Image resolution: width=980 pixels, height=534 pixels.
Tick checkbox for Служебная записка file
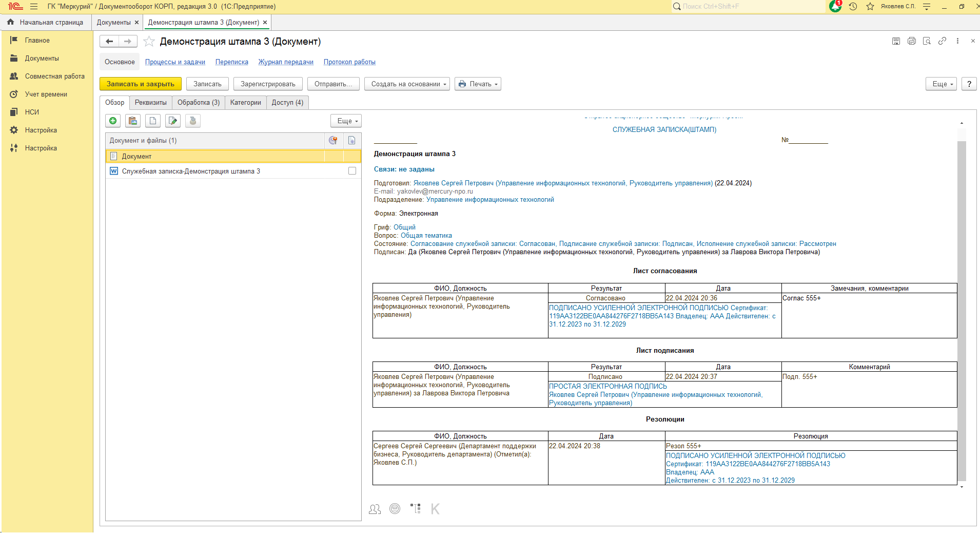pos(352,171)
